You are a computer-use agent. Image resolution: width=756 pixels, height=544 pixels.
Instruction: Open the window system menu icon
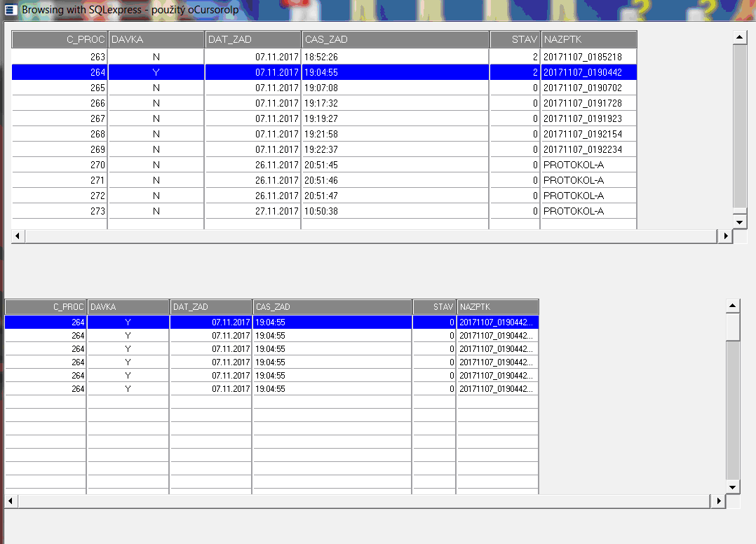10,10
